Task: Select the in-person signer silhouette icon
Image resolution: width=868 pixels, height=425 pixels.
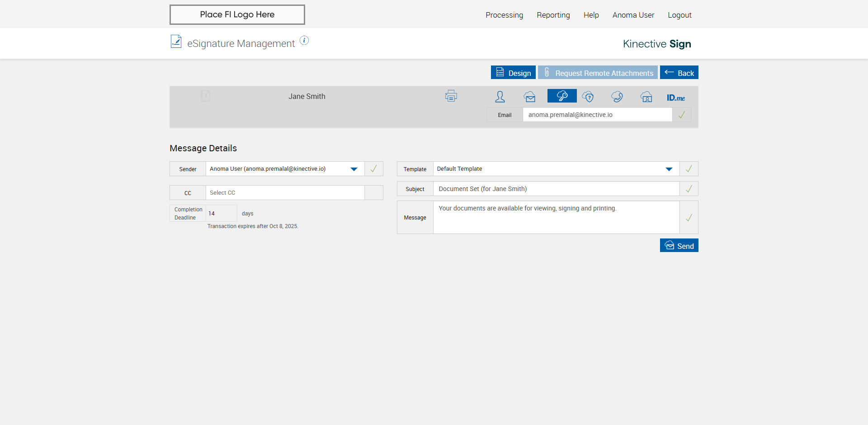Action: (x=500, y=96)
